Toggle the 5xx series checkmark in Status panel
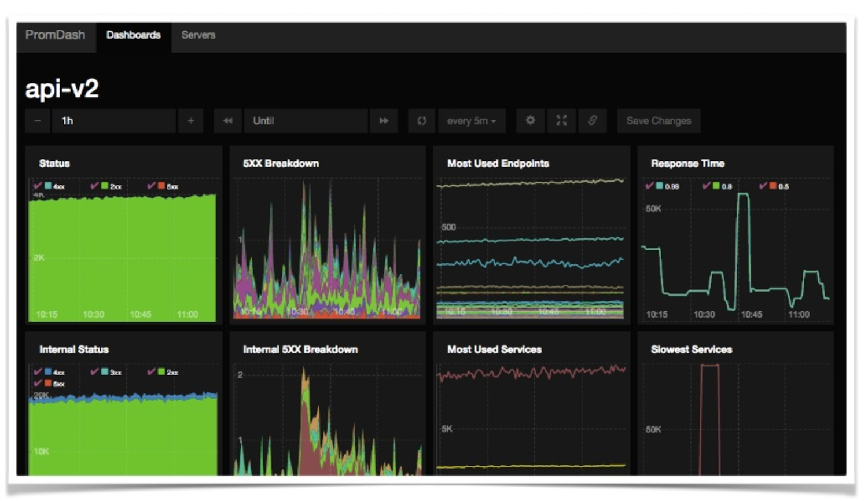 152,186
